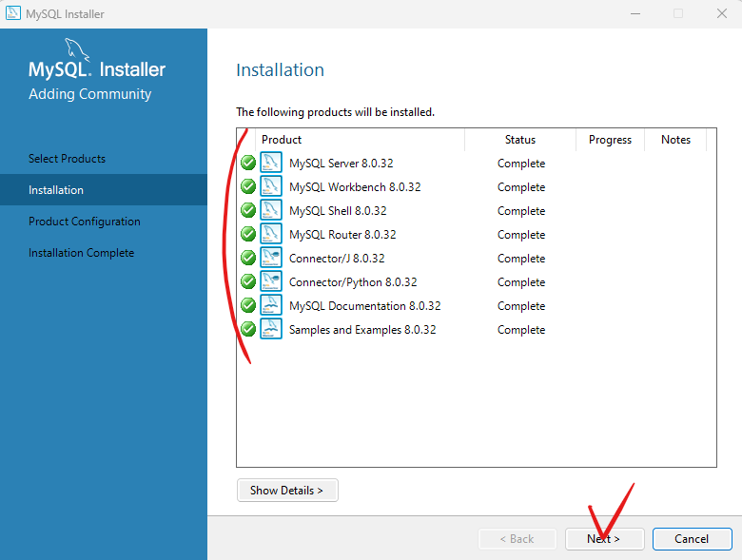Click the Connector/Python 8.0.32 product icon

tap(271, 281)
